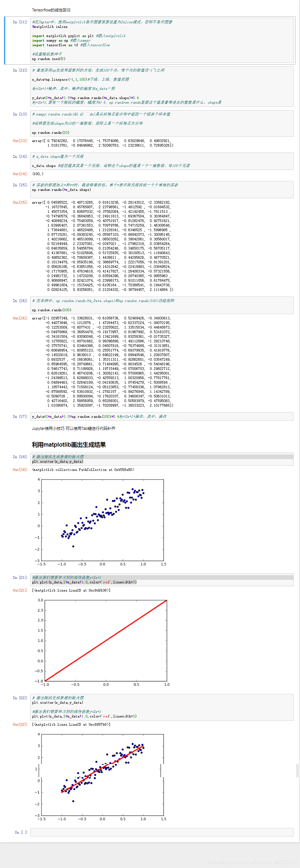Viewport: 300px width, 868px height.
Task: Select the In [16] prompt label
Action: (20, 301)
